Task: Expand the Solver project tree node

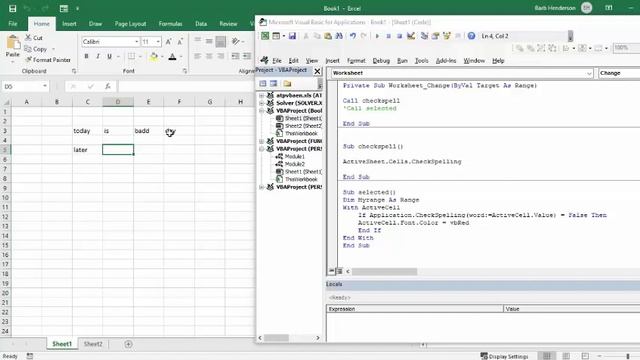Action: click(x=261, y=103)
